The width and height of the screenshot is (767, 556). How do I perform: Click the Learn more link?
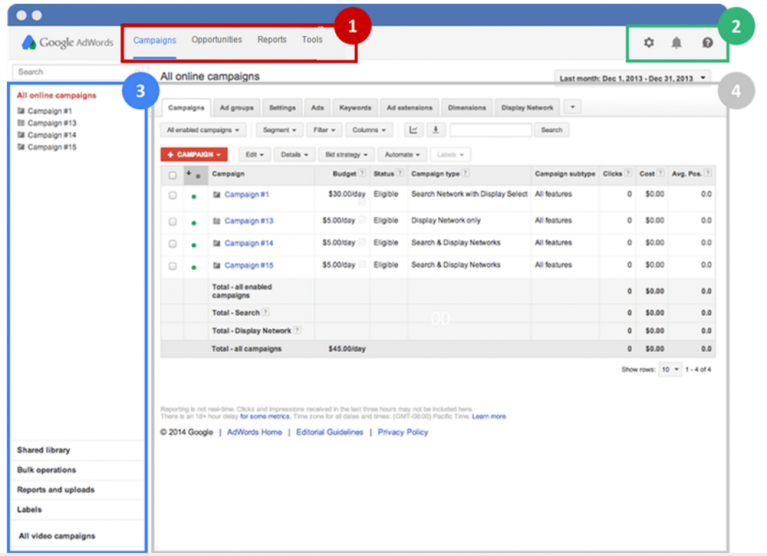[489, 417]
